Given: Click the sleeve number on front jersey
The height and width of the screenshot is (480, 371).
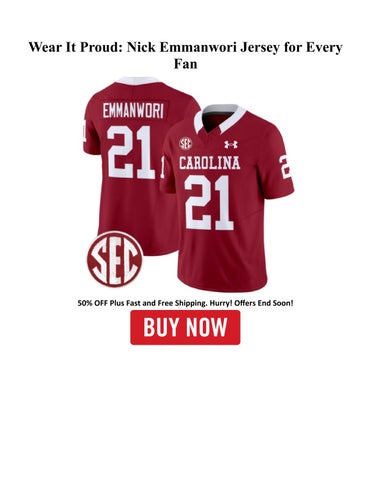Looking at the screenshot, I should click(x=285, y=167).
